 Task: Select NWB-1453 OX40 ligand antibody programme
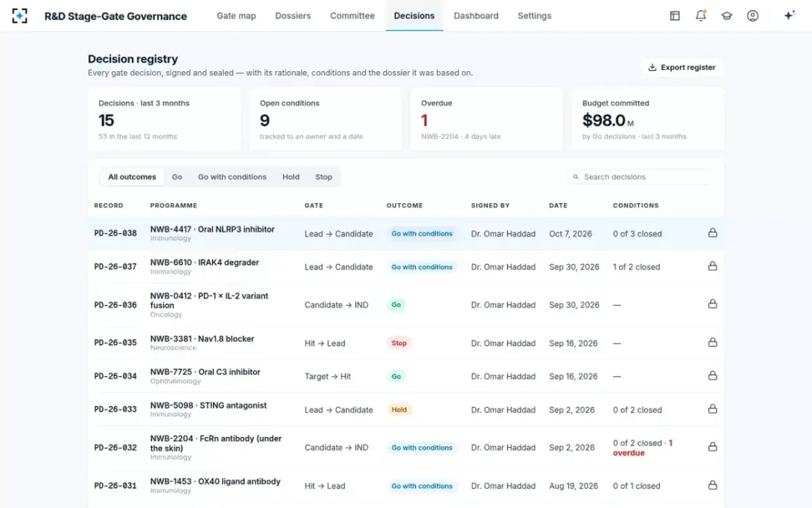tap(215, 482)
